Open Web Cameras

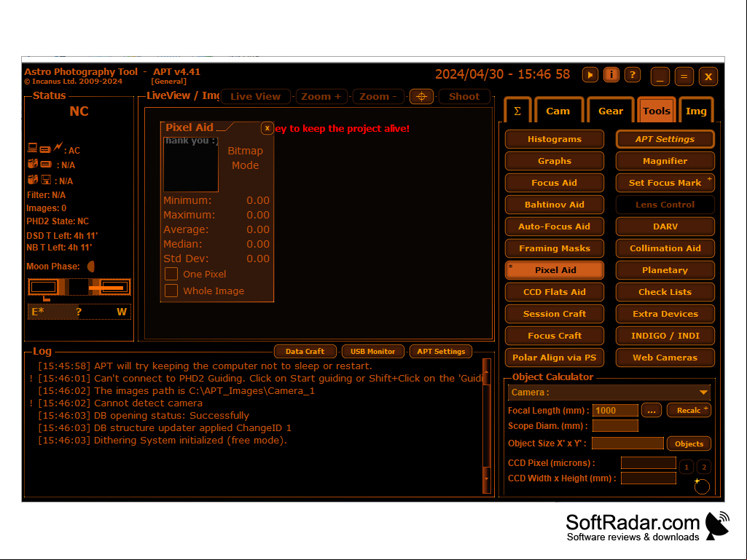click(665, 358)
